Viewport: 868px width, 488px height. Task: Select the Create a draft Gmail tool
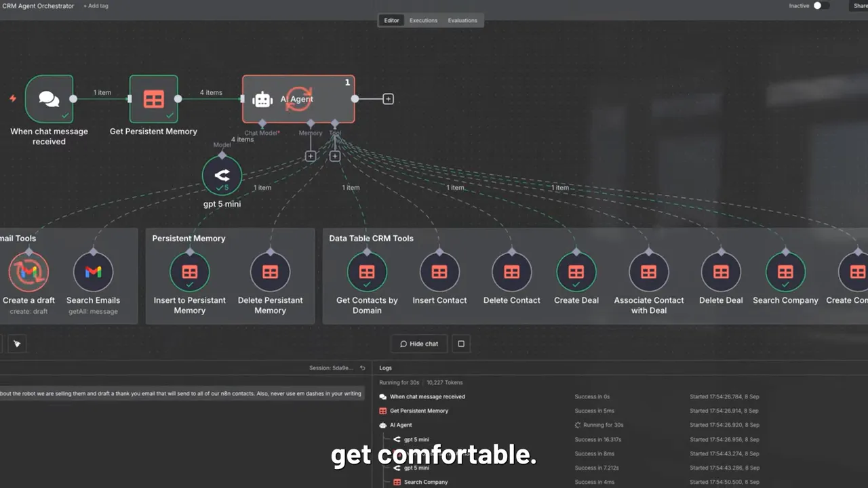point(28,271)
